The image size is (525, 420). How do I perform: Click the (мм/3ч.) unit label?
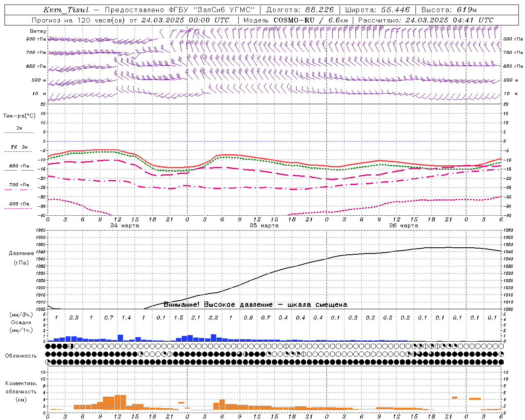[21, 315]
